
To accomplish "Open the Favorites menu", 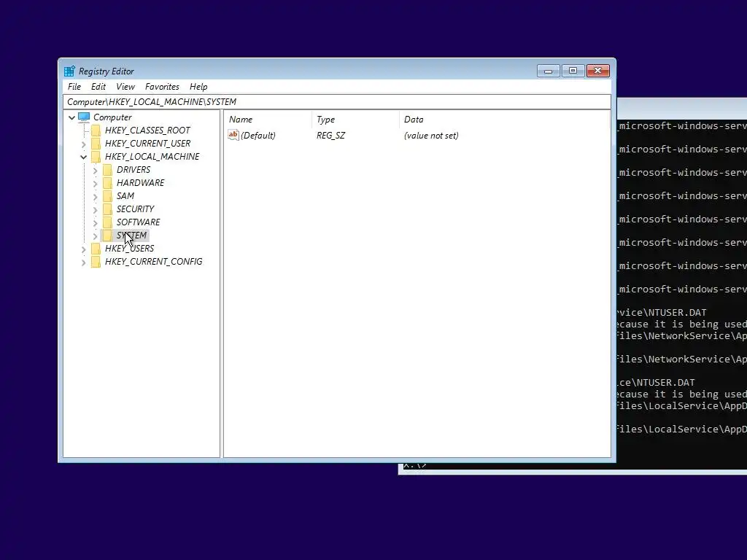I will point(162,87).
